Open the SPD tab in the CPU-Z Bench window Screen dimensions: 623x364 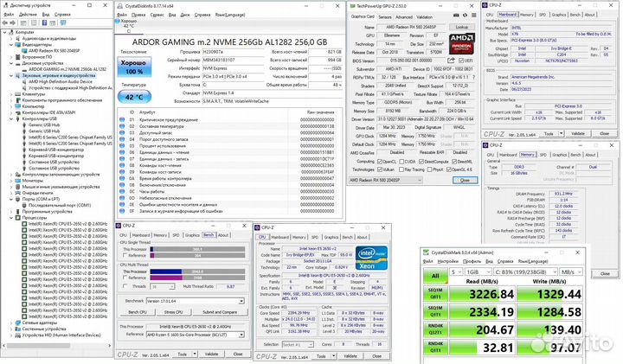[176, 235]
